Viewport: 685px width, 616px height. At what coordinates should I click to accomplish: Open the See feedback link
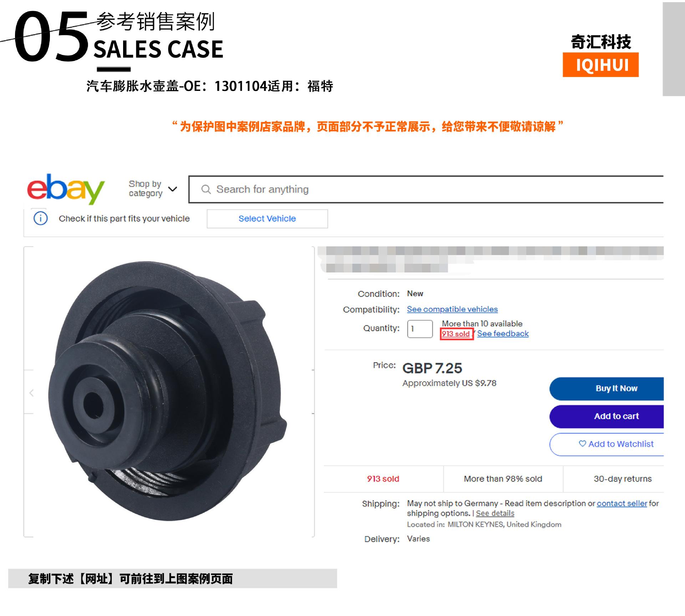pyautogui.click(x=503, y=334)
